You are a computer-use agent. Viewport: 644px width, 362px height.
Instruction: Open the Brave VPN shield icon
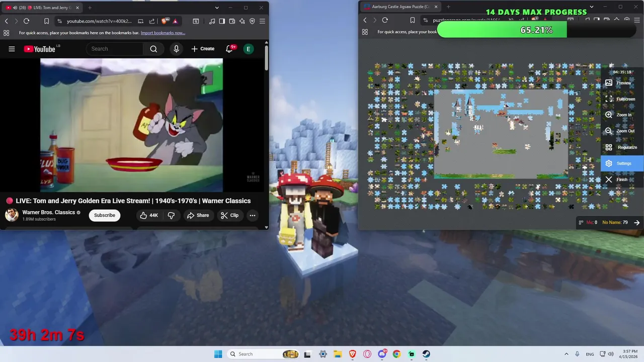pyautogui.click(x=252, y=21)
